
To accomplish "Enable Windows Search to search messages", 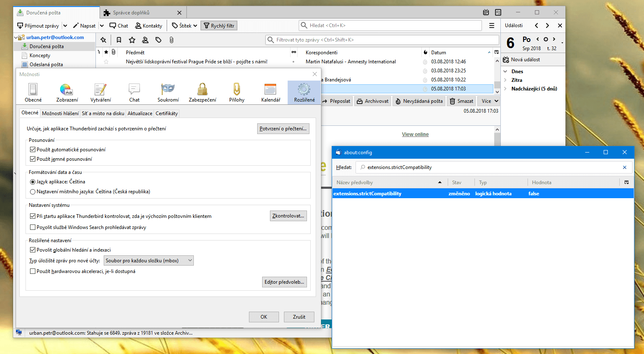I will 33,227.
